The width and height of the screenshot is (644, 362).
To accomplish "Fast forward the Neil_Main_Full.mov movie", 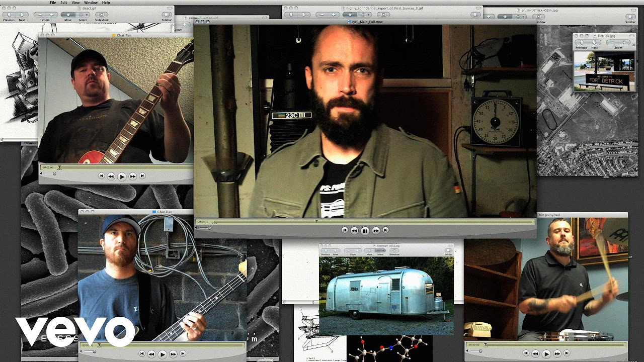I will click(x=376, y=230).
